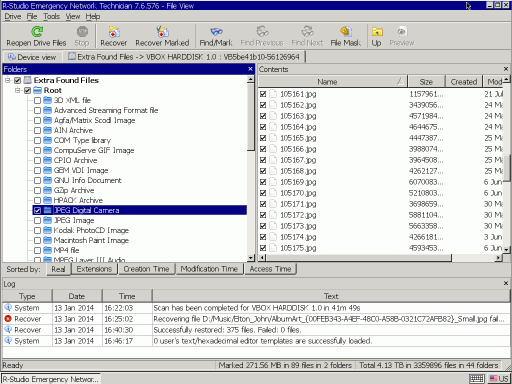Uncheck the 105161.jpg file checkbox

tap(263, 94)
